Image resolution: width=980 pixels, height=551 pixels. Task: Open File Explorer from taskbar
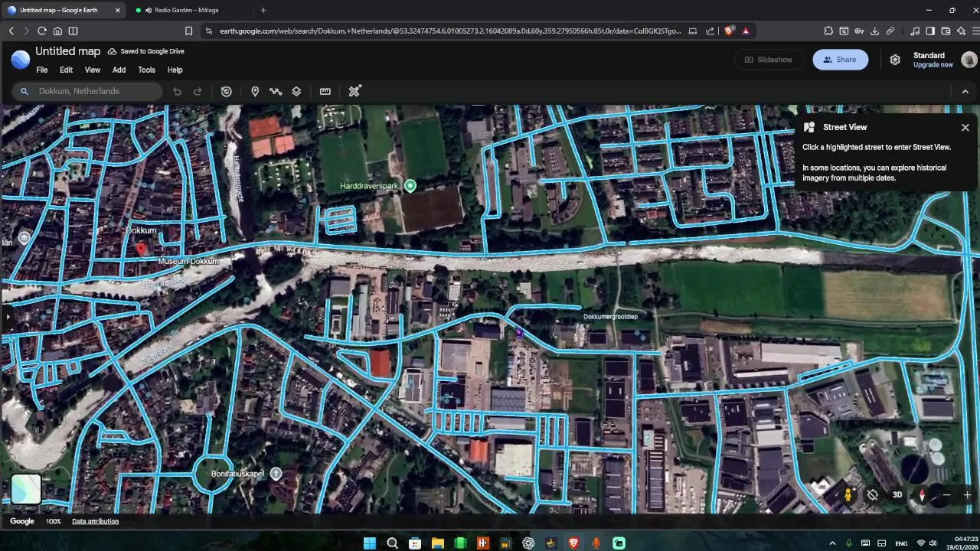point(437,543)
